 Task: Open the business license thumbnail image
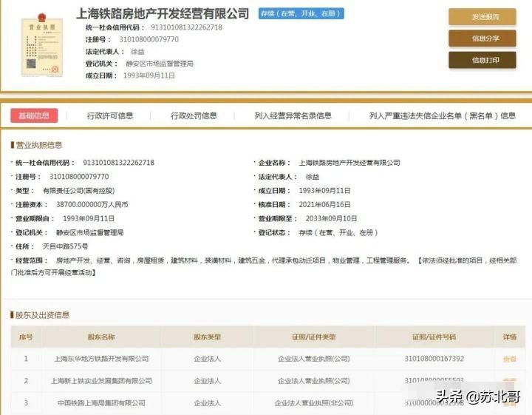41,45
